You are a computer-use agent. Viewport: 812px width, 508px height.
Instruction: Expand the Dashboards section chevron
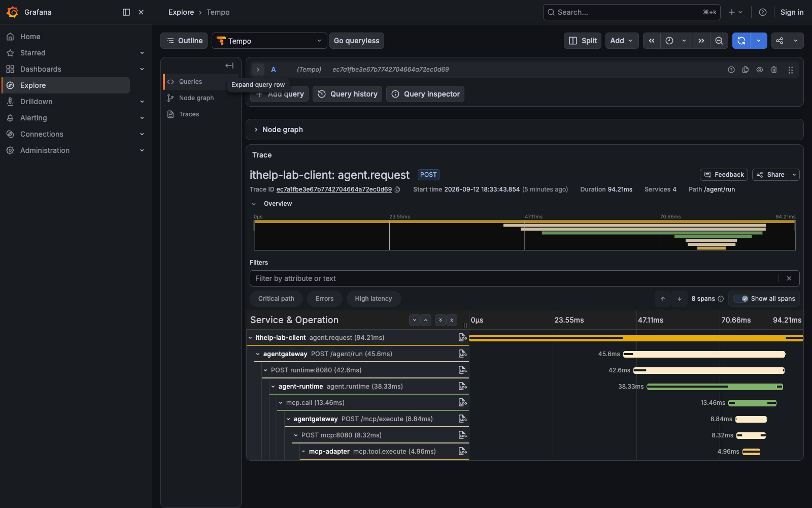click(142, 69)
